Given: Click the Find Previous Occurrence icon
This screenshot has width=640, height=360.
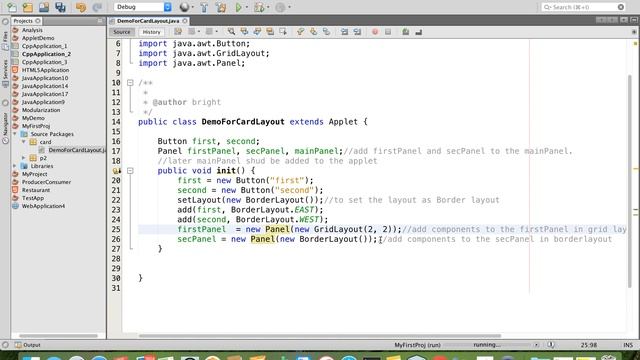Looking at the screenshot, I should coord(244,31).
